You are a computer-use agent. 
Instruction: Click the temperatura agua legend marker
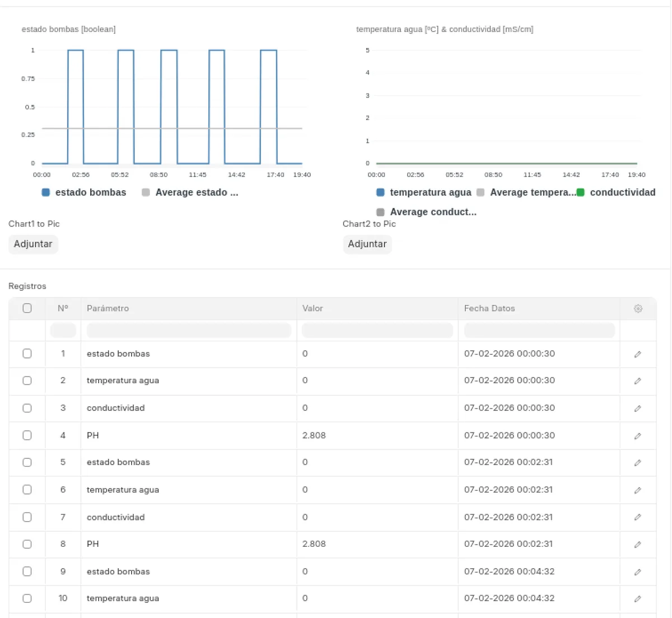click(380, 192)
